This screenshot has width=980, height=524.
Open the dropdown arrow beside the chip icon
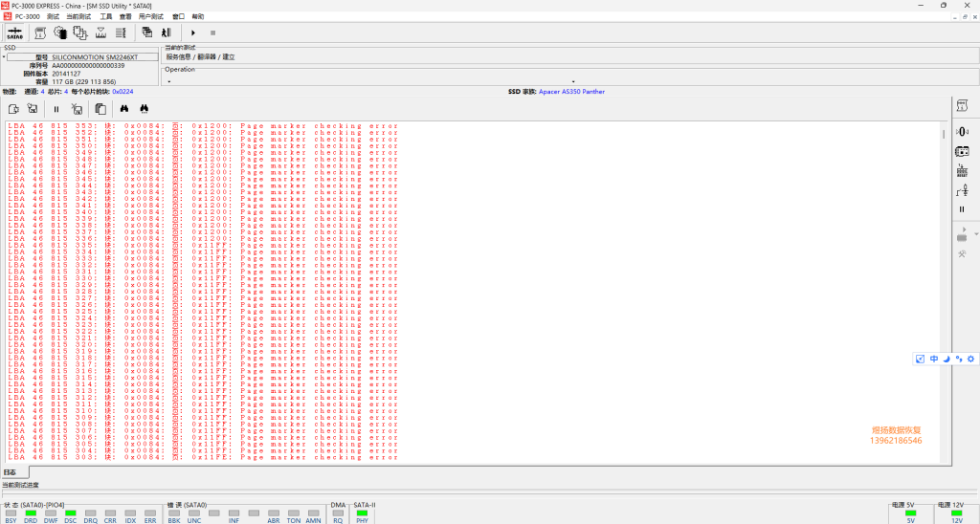976,234
